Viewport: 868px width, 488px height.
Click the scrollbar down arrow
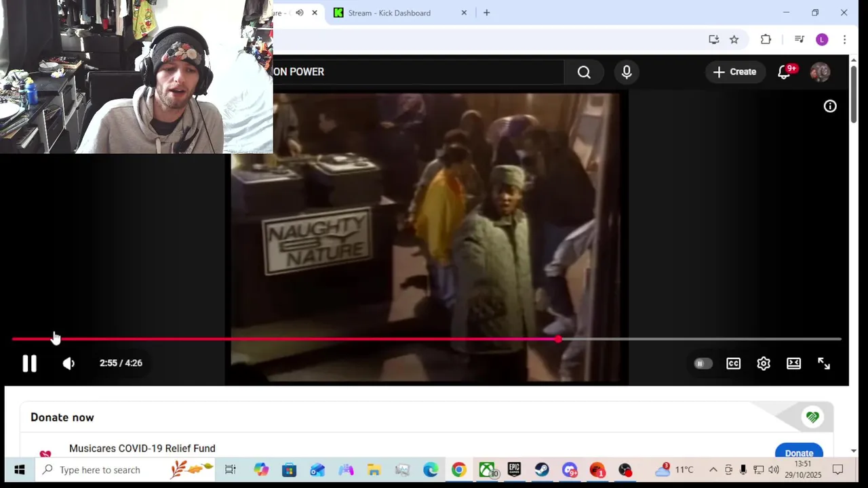point(853,451)
